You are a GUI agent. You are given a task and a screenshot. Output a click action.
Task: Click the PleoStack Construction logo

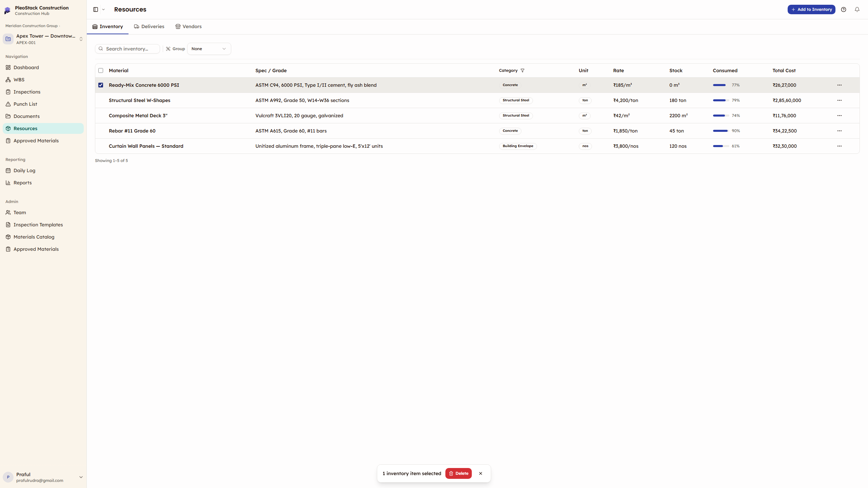click(7, 10)
